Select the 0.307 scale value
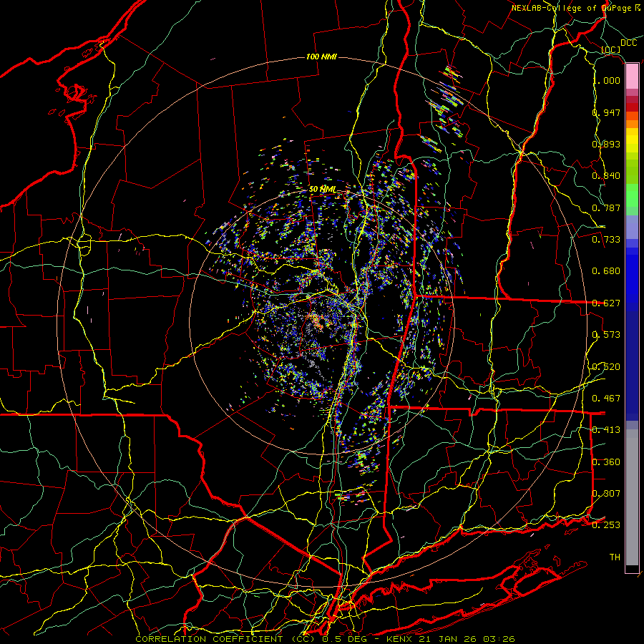This screenshot has width=644, height=644. click(606, 493)
